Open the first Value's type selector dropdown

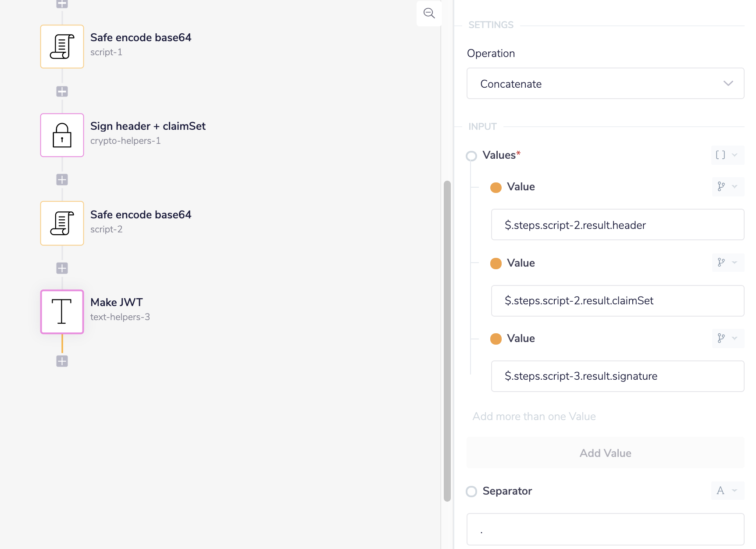[727, 187]
